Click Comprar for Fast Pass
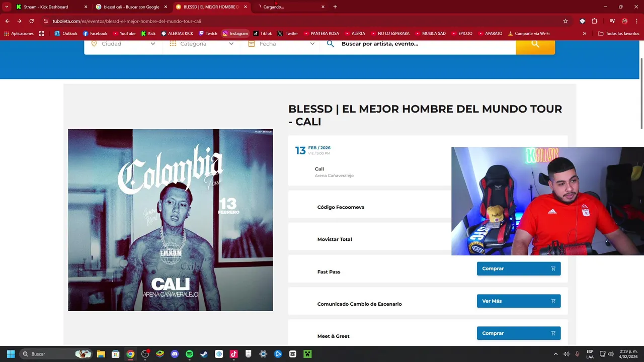 519,268
